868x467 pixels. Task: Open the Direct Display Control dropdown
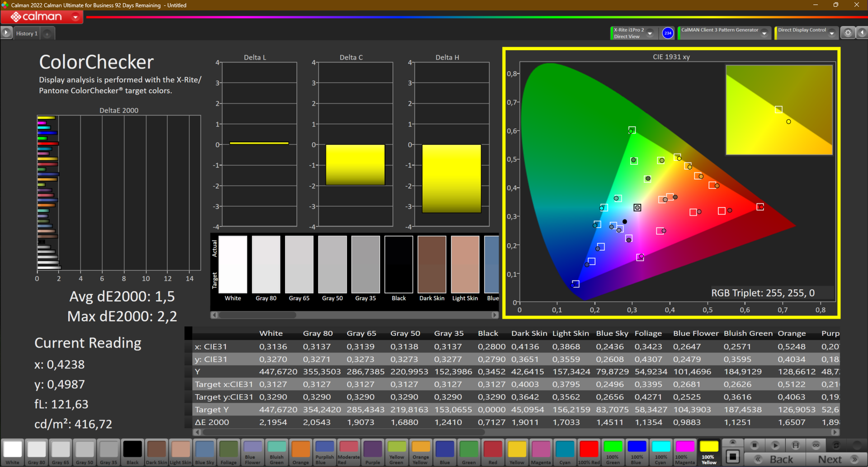[x=831, y=33]
